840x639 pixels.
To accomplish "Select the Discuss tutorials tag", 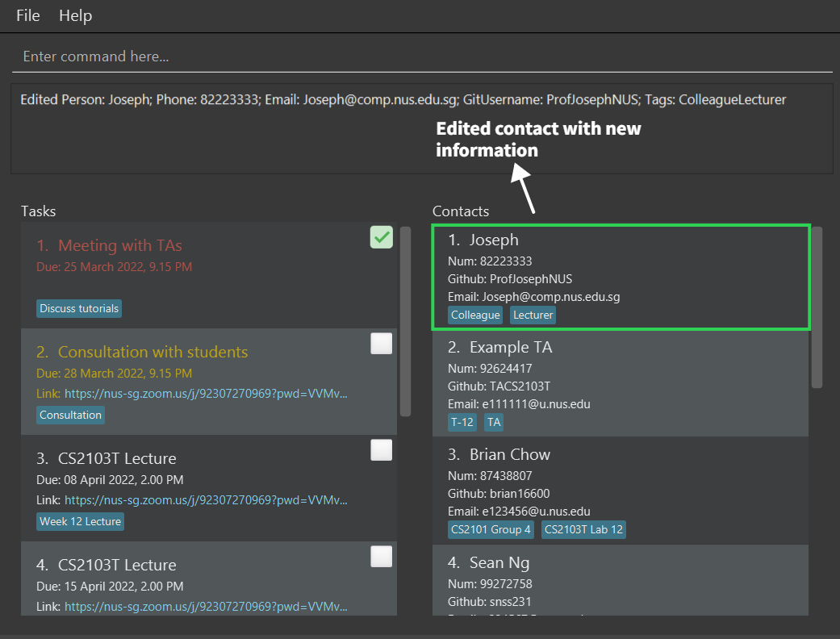I will pos(79,308).
